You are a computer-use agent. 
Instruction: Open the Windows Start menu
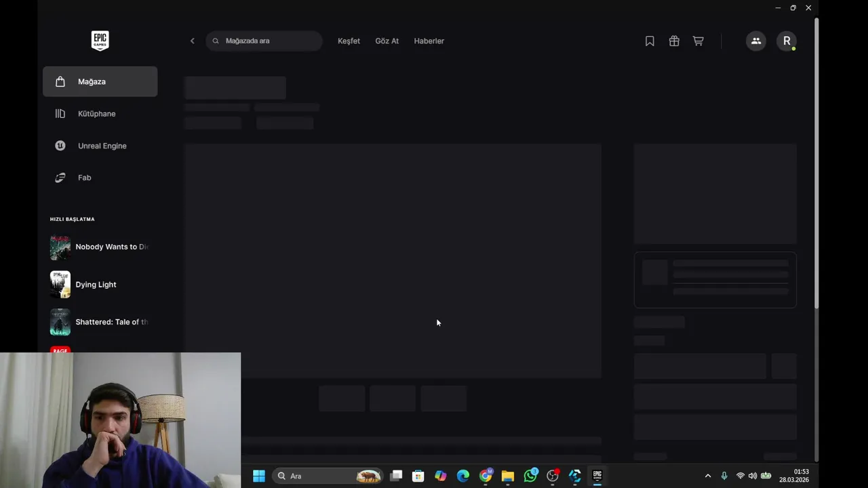point(259,476)
